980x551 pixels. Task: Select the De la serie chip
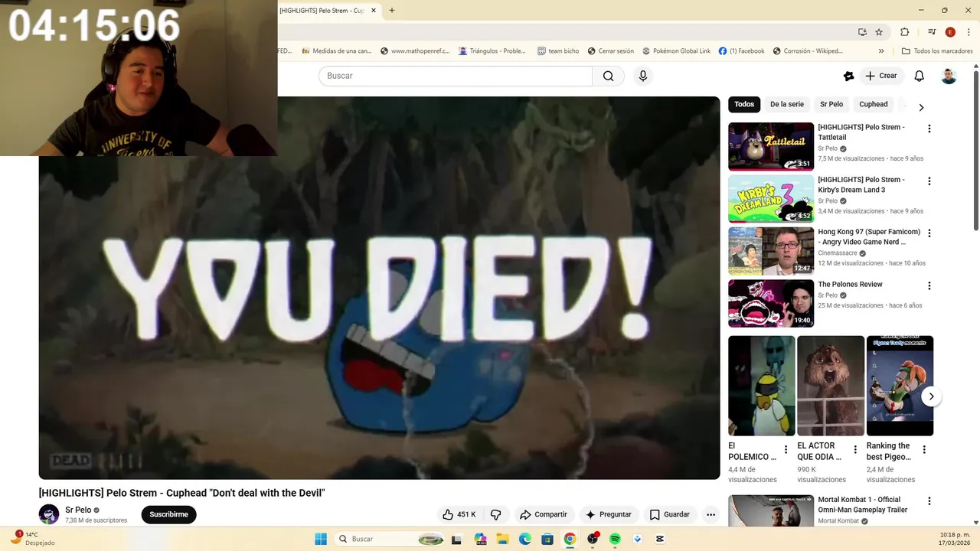[x=787, y=104]
